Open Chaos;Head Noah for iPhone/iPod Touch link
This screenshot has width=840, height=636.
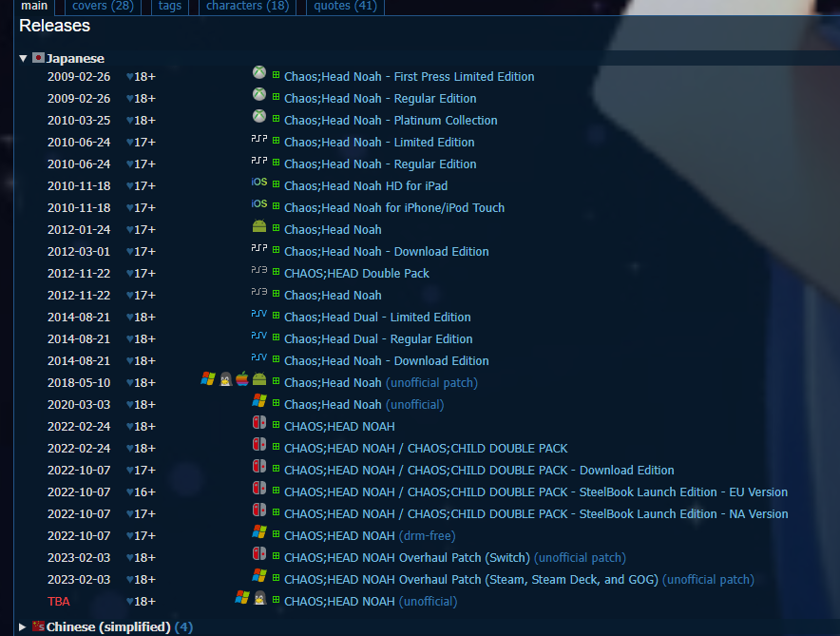pyautogui.click(x=394, y=208)
